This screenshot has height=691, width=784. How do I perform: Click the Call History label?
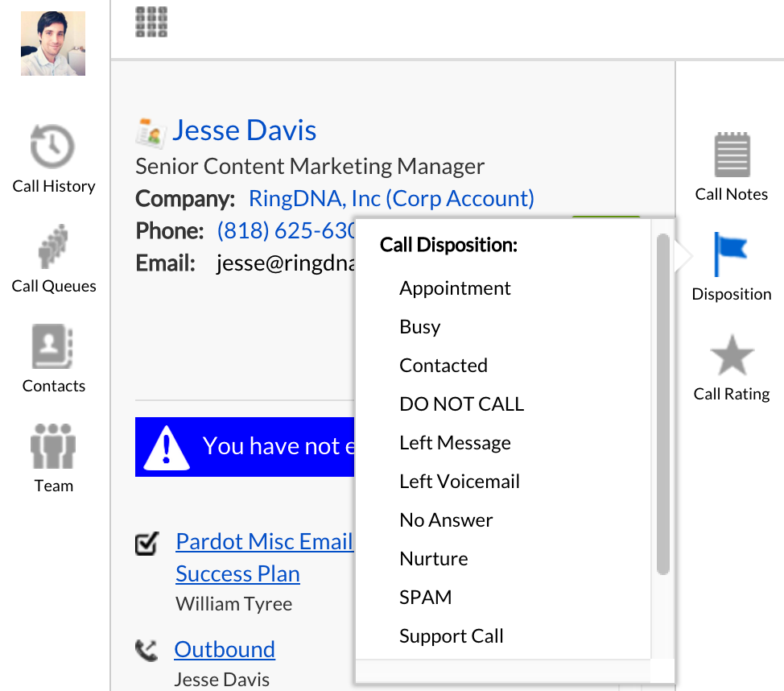click(x=53, y=186)
